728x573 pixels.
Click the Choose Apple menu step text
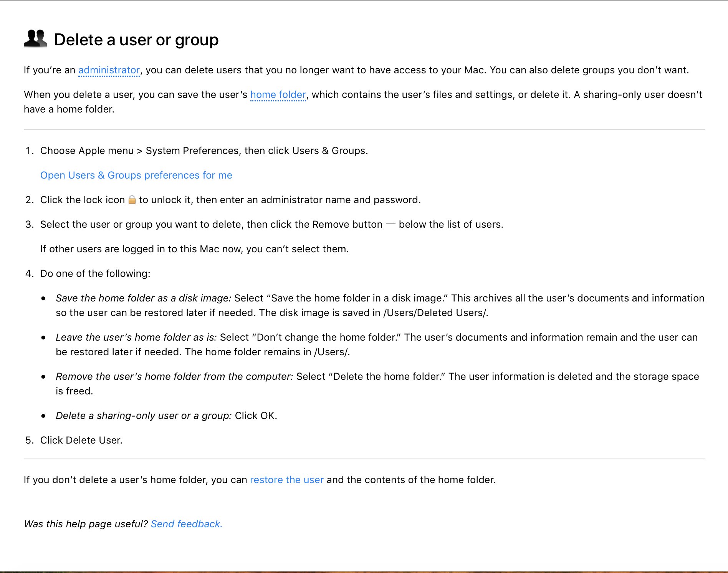204,151
